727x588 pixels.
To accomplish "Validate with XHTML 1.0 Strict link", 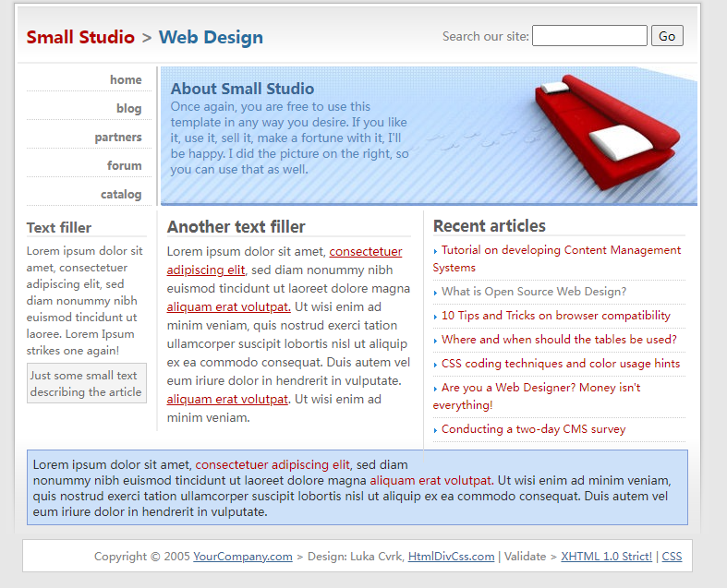I will [606, 557].
